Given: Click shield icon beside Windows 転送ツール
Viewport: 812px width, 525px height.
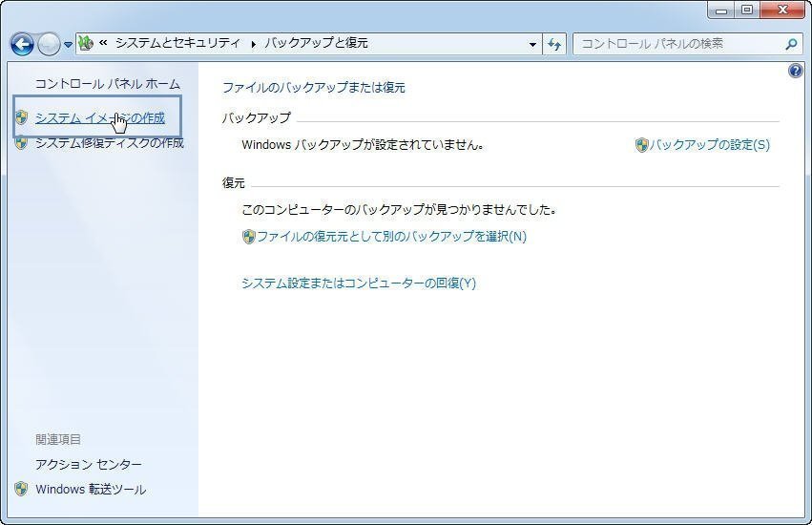Looking at the screenshot, I should 21,489.
